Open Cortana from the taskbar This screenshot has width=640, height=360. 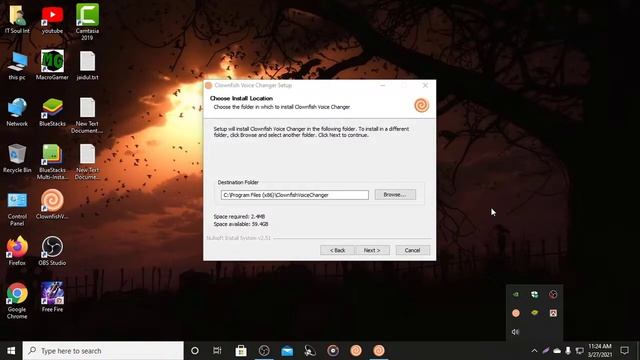tap(195, 351)
